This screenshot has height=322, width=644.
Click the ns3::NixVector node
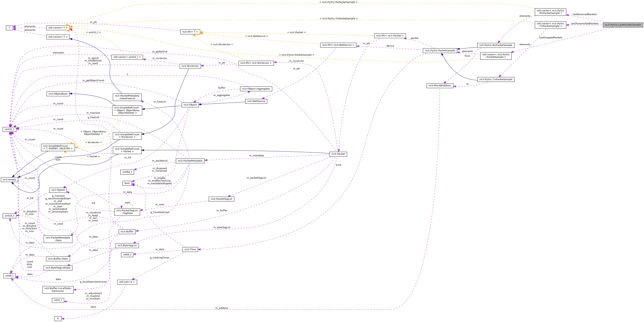pos(190,66)
